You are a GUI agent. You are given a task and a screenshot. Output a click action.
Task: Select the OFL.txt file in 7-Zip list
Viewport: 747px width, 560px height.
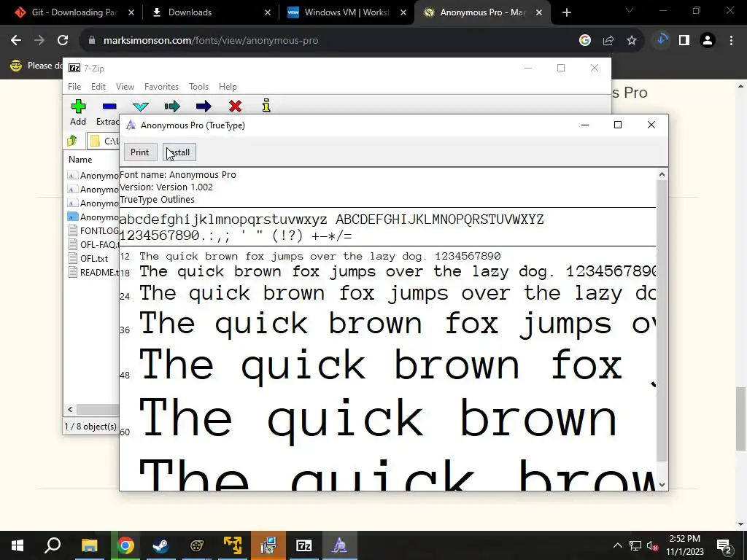(88, 259)
